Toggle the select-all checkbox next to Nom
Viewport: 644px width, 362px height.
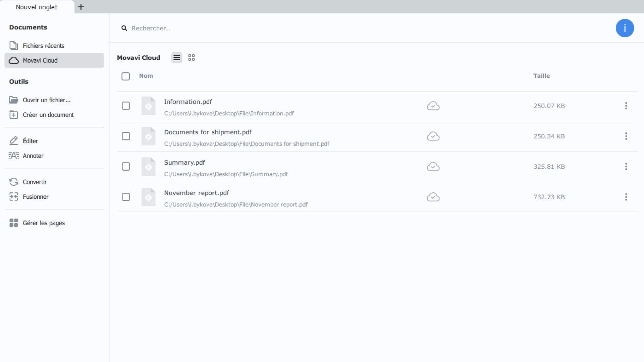(x=126, y=76)
